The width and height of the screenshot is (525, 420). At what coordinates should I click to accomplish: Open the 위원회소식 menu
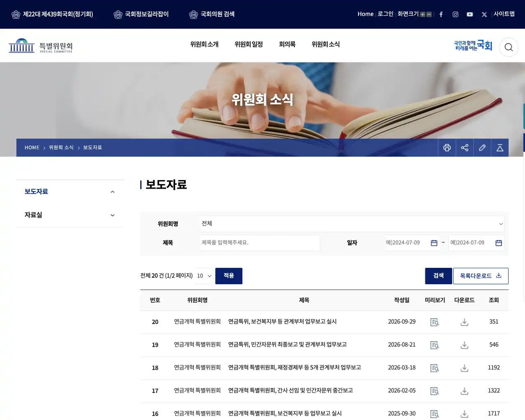point(326,44)
